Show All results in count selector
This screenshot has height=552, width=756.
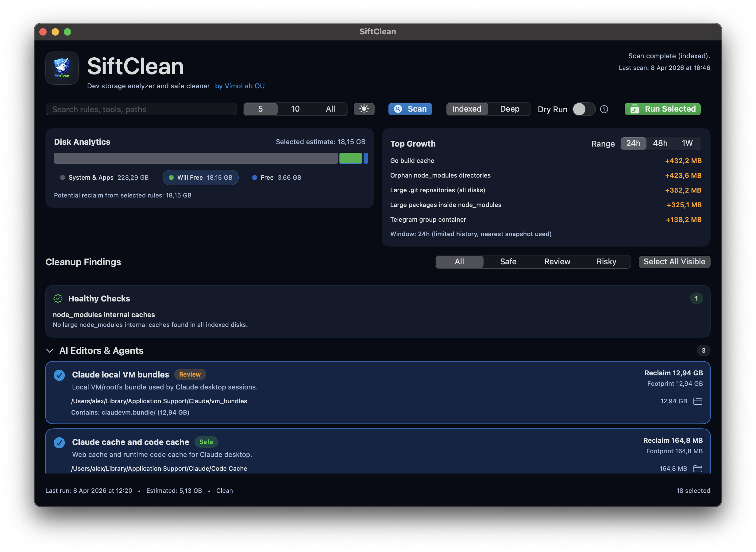coord(330,109)
